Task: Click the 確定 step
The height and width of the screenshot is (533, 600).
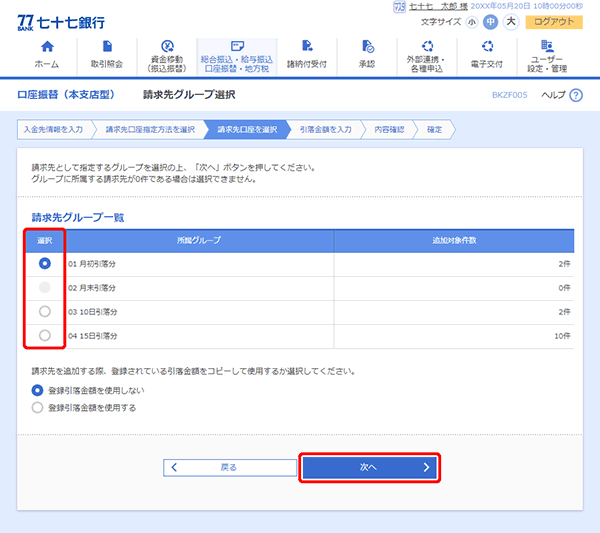Action: pyautogui.click(x=434, y=130)
